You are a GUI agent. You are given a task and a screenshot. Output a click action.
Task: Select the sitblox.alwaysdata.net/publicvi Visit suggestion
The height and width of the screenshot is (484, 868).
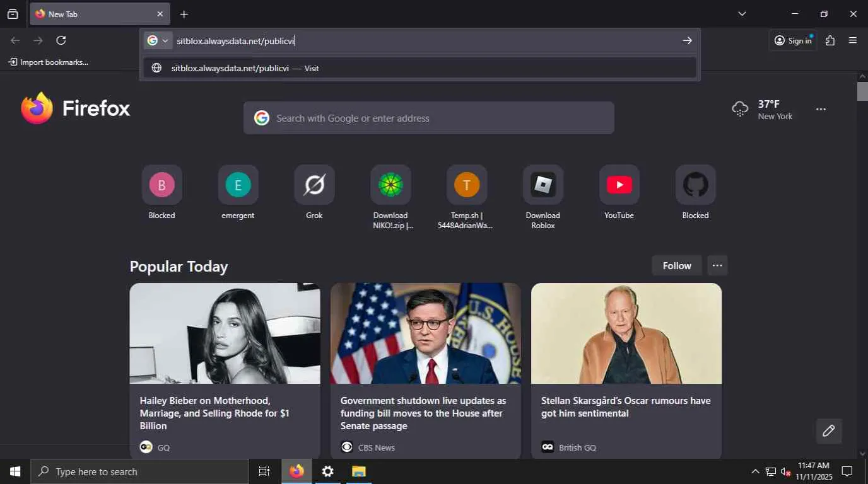point(420,68)
